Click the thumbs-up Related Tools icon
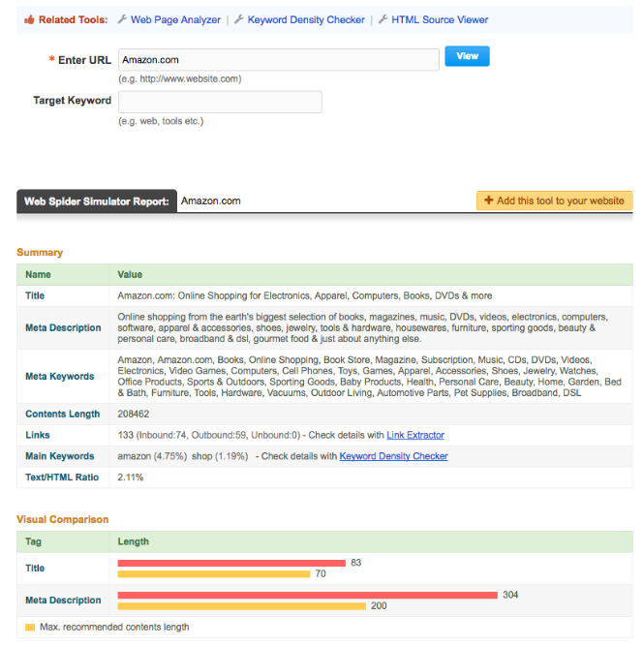This screenshot has width=644, height=647. (29, 19)
